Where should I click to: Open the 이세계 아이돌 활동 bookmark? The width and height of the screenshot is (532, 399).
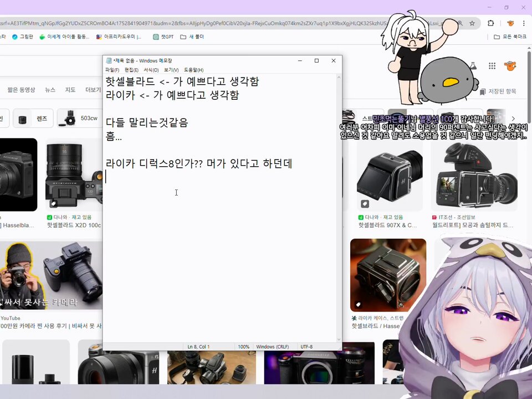(64, 37)
